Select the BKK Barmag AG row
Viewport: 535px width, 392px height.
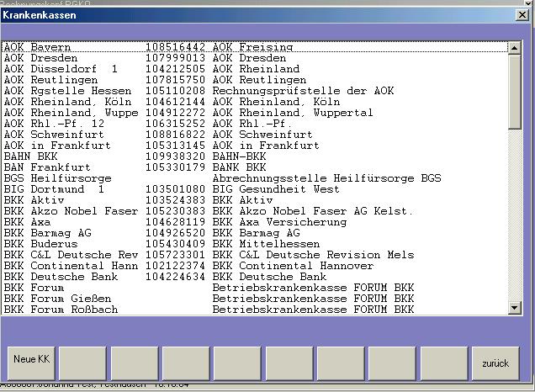coord(255,233)
